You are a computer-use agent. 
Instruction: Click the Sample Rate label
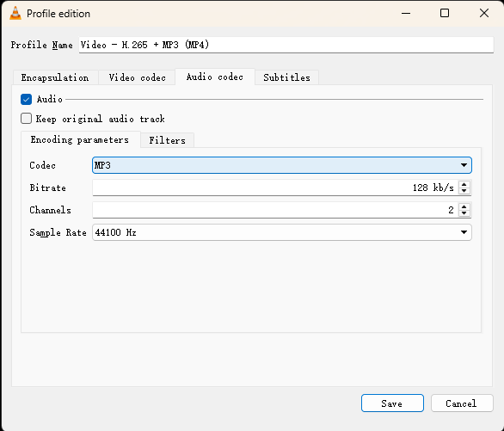click(58, 232)
